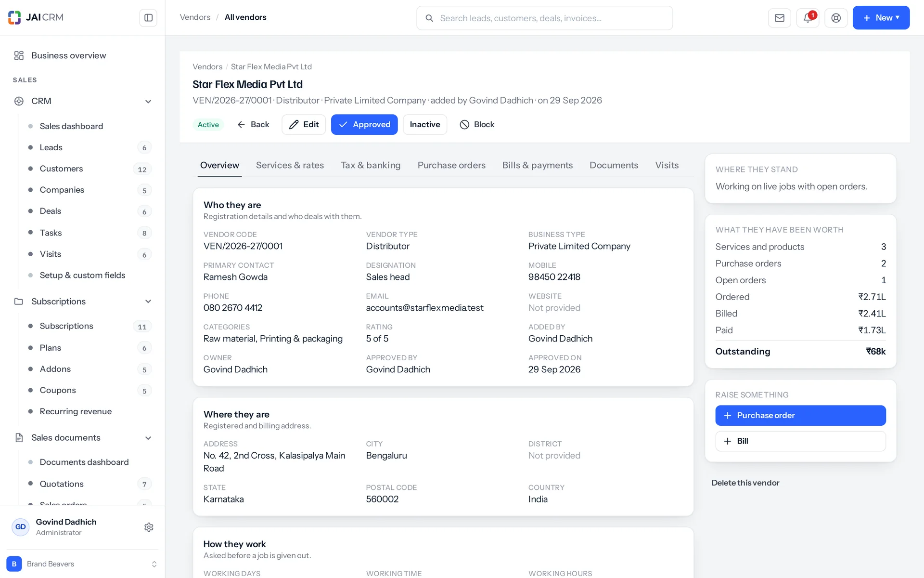
Task: Open Coupons in the sidebar
Action: (89, 390)
